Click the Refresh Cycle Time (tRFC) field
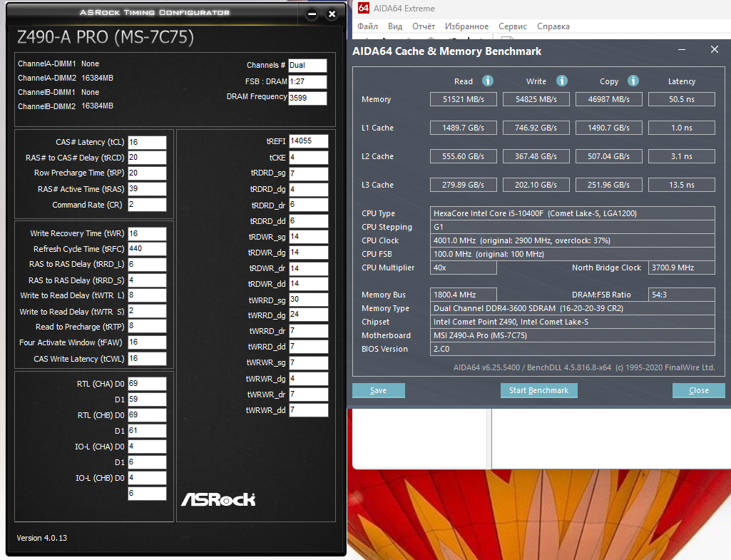 (x=147, y=249)
